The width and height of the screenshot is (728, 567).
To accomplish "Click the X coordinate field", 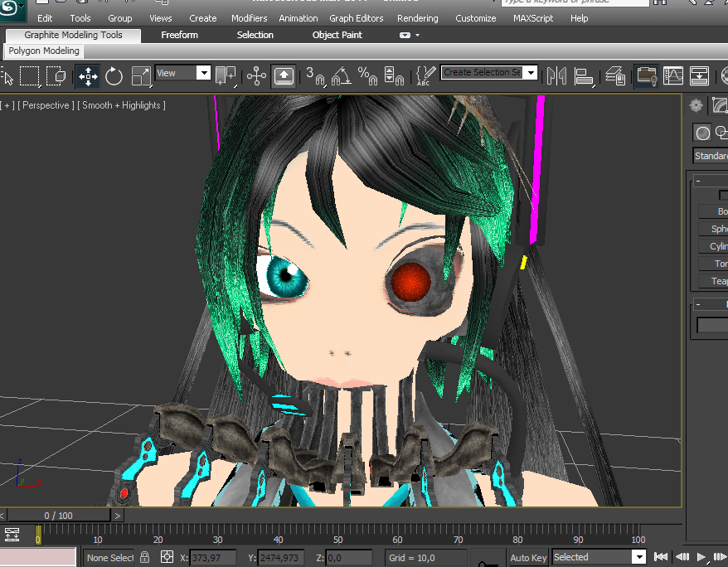I will point(212,558).
